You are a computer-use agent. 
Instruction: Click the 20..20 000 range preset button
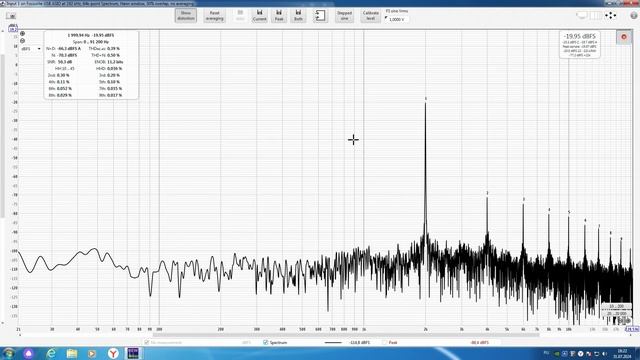coord(616,313)
